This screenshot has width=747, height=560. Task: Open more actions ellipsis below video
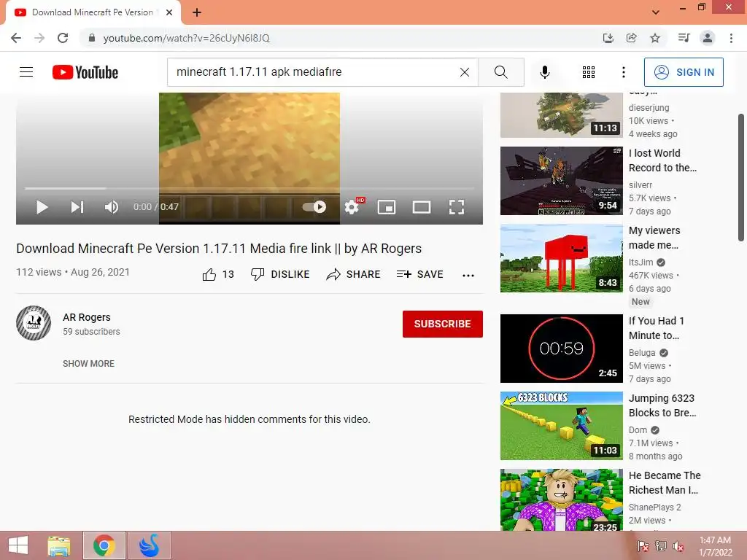[468, 275]
